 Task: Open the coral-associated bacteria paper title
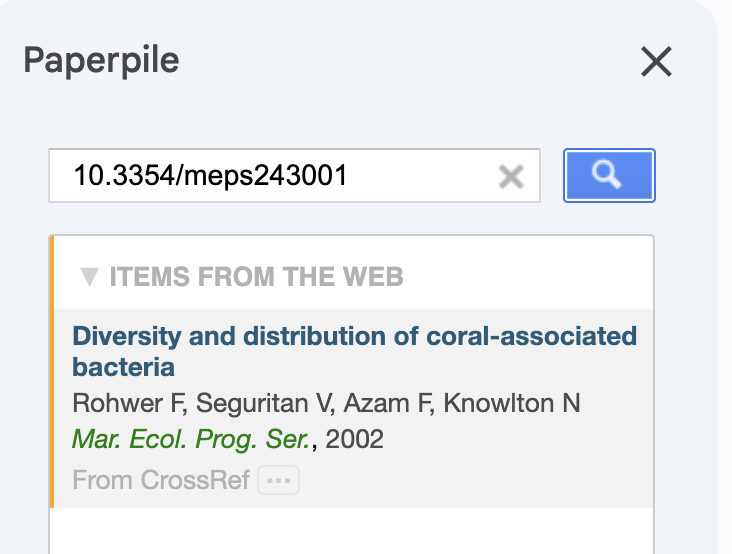click(354, 336)
